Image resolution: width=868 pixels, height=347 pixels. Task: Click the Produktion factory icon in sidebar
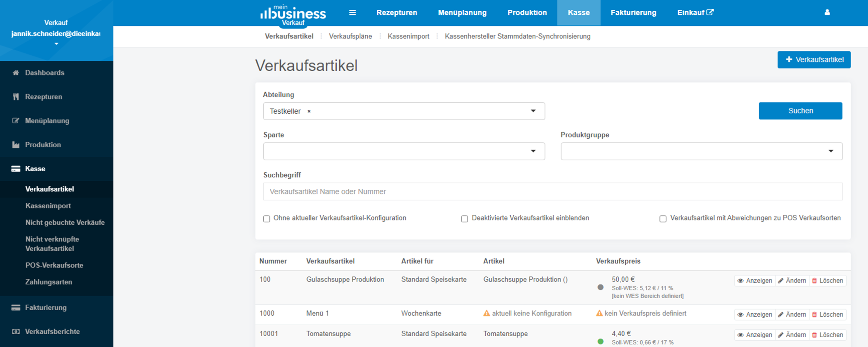tap(15, 145)
